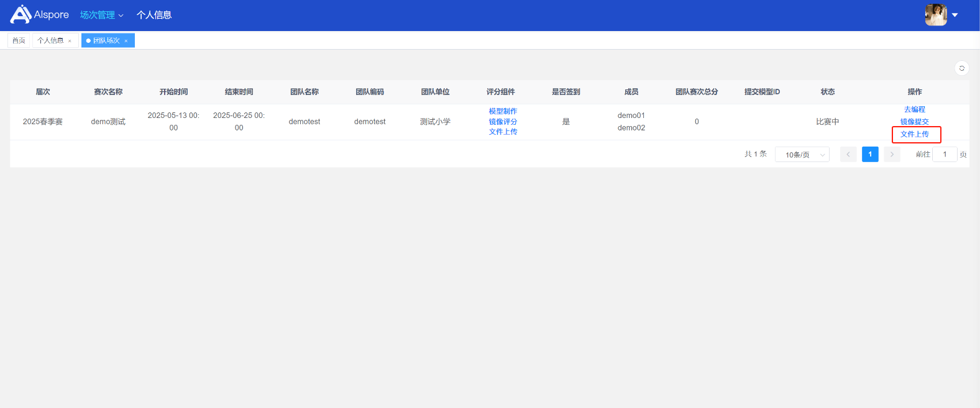Expand the 场次管理 dropdown menu
980x408 pixels.
[101, 15]
